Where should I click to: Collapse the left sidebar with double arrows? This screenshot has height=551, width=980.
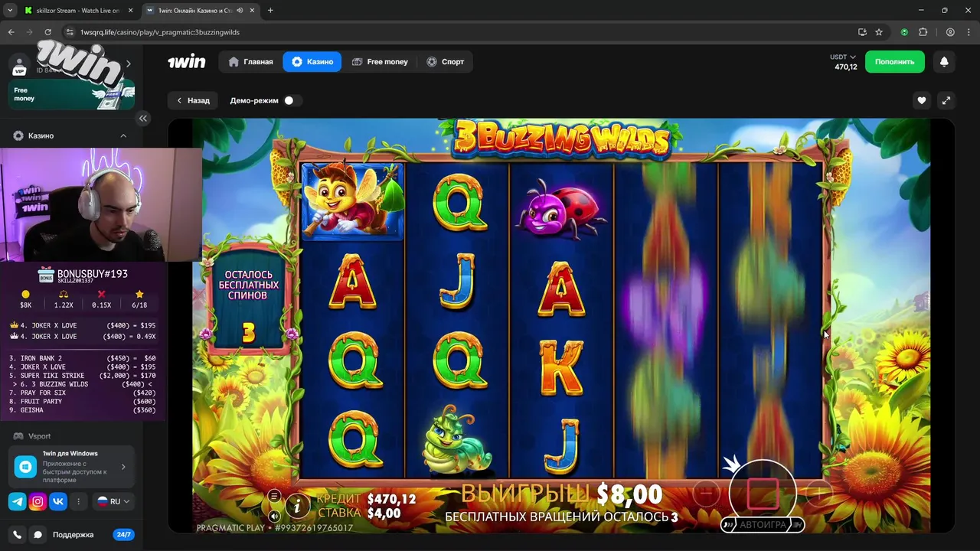point(143,119)
